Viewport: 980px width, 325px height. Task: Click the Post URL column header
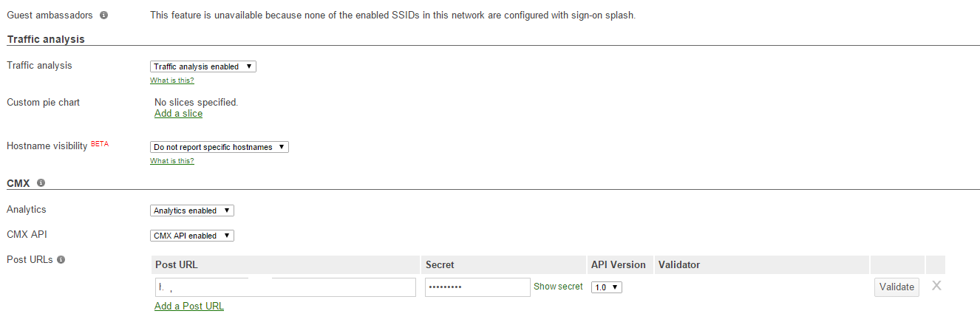pos(176,264)
